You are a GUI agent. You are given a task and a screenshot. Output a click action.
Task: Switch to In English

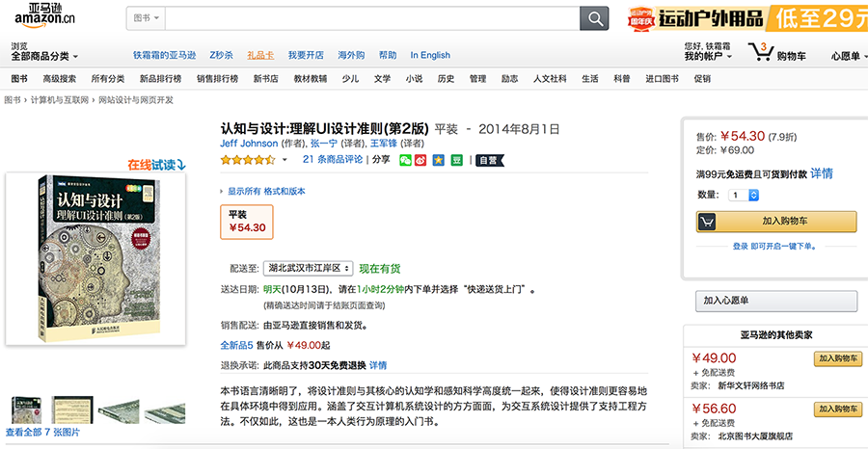430,55
